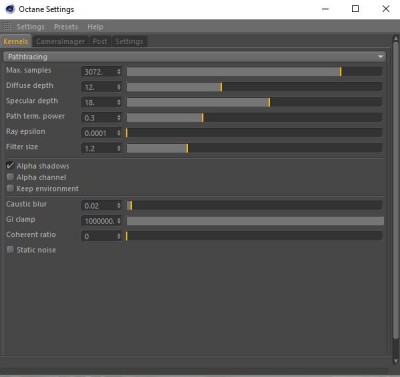Open the Settings menu
400x377 pixels.
click(x=30, y=27)
